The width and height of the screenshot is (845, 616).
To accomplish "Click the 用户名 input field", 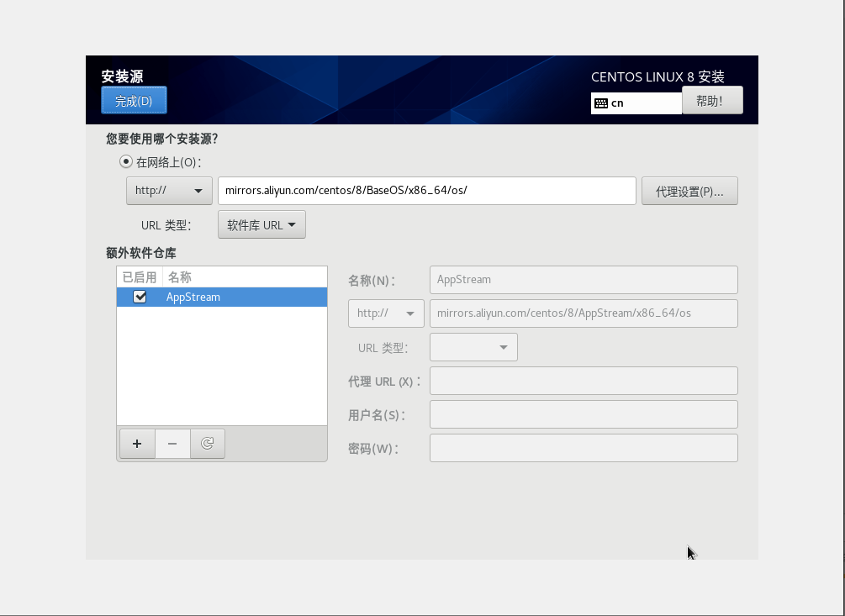I will coord(584,414).
